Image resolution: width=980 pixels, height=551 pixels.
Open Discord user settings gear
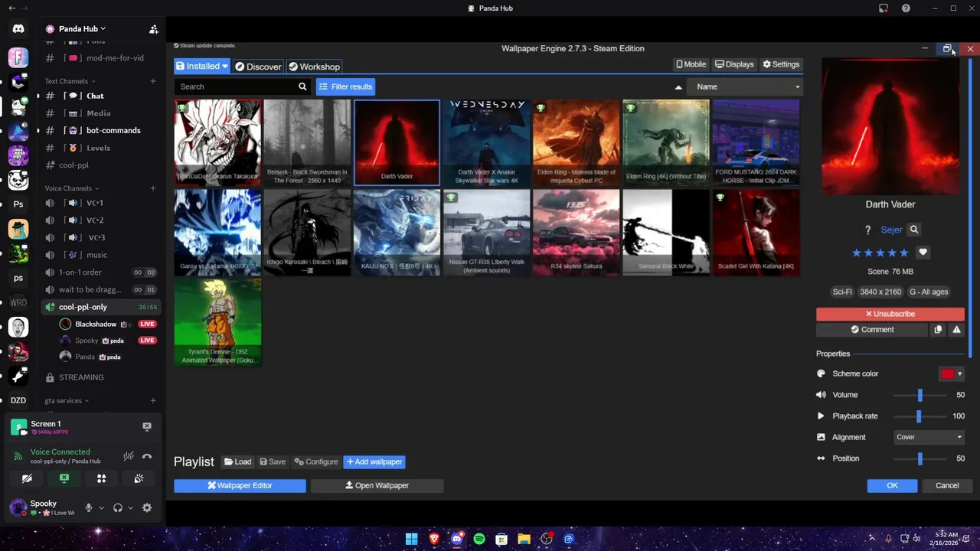[x=147, y=507]
